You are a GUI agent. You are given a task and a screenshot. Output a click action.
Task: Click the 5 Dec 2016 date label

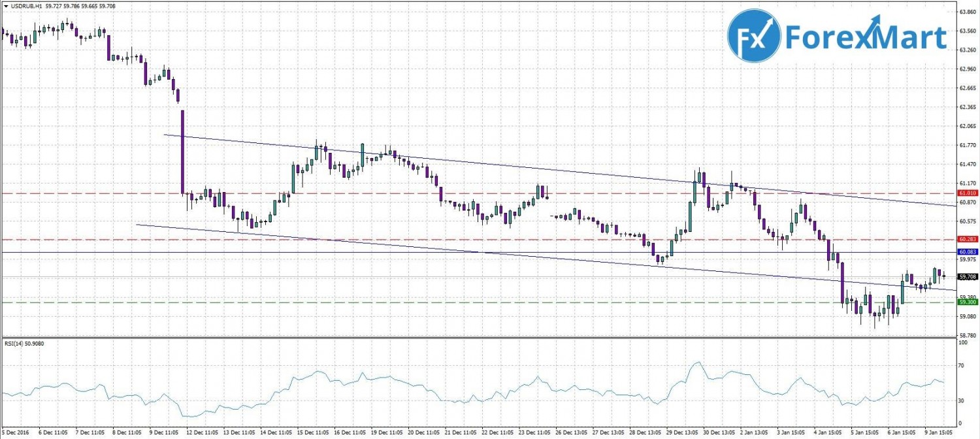coord(14,432)
